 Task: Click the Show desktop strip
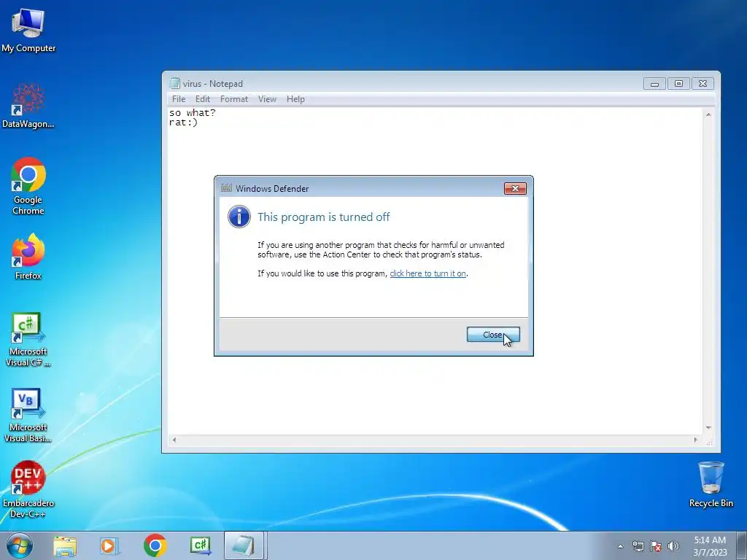pyautogui.click(x=741, y=545)
